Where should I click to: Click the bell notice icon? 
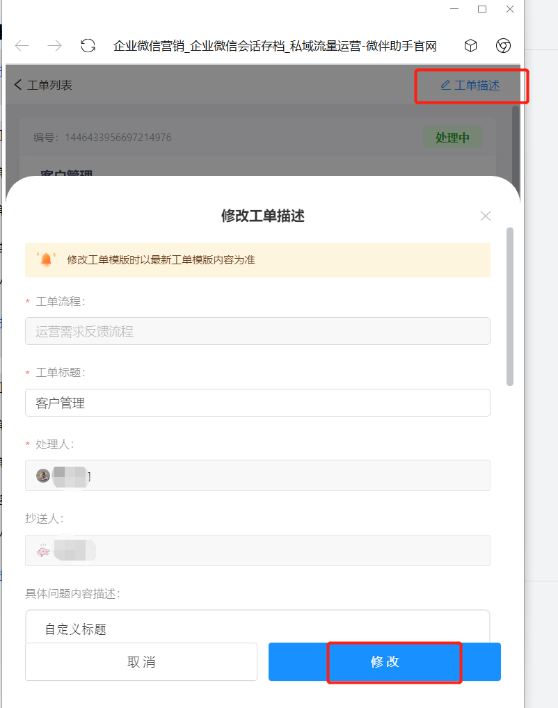tap(46, 260)
